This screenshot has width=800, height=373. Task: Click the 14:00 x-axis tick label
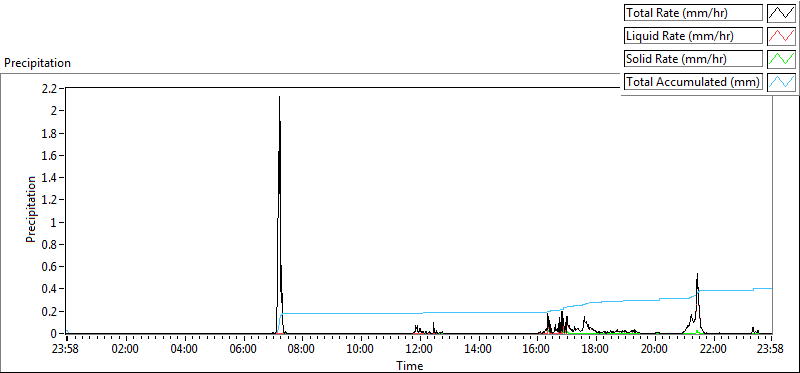tap(478, 350)
